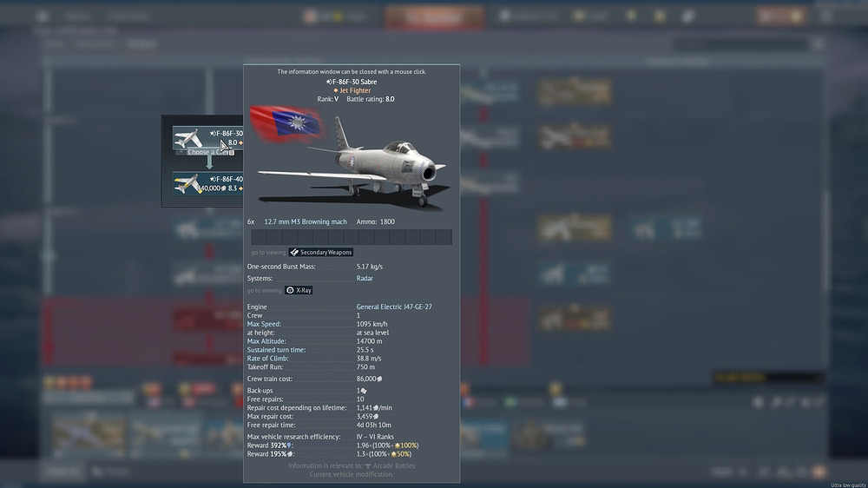Open the General Electric J47-GE-27 engine link
The height and width of the screenshot is (488, 868).
pyautogui.click(x=393, y=307)
